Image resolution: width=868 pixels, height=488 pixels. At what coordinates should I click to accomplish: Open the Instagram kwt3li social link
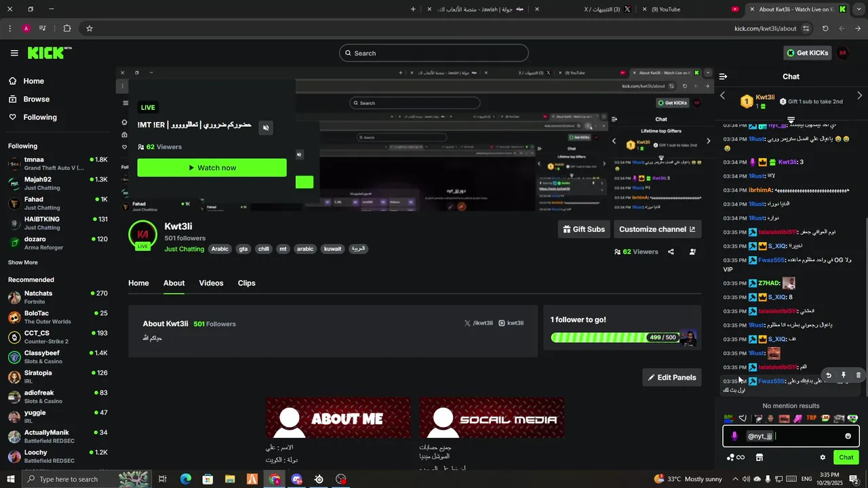coord(511,323)
